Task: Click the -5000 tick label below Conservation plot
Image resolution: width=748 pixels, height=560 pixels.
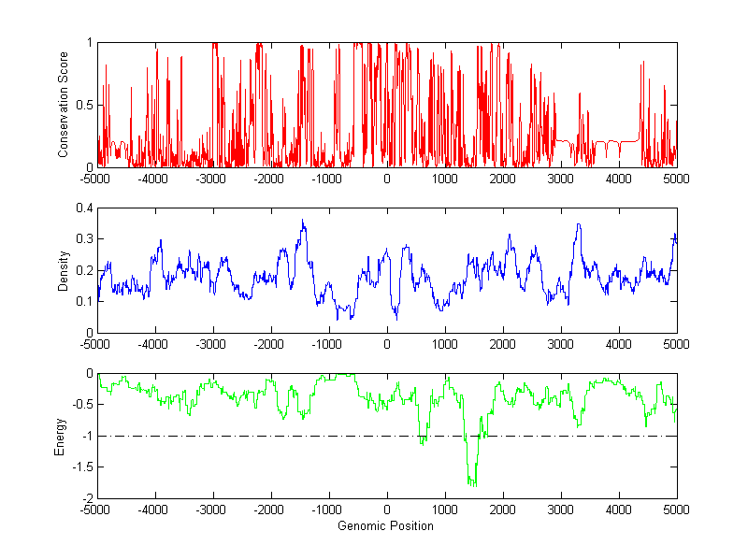Action: click(x=97, y=179)
